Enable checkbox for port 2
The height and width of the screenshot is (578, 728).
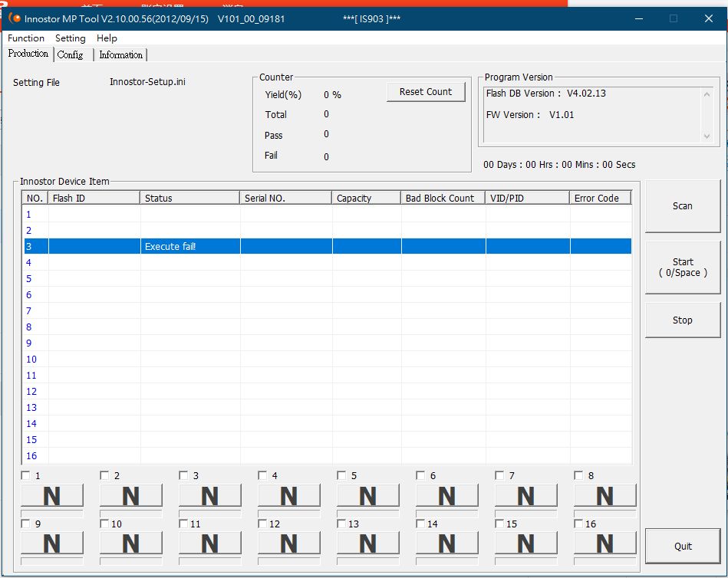(x=104, y=475)
